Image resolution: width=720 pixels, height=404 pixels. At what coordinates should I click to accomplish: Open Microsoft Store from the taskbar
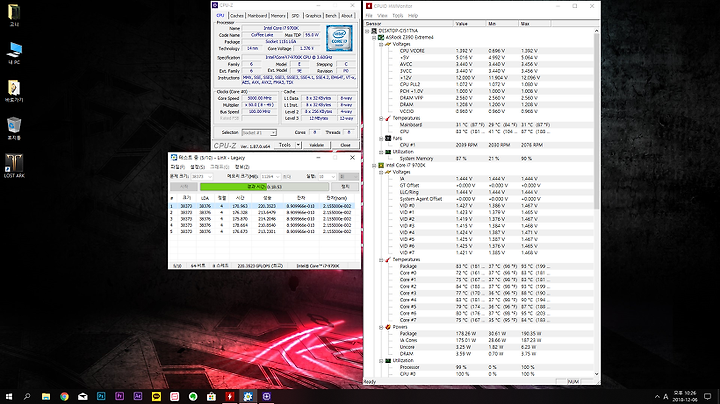click(211, 396)
